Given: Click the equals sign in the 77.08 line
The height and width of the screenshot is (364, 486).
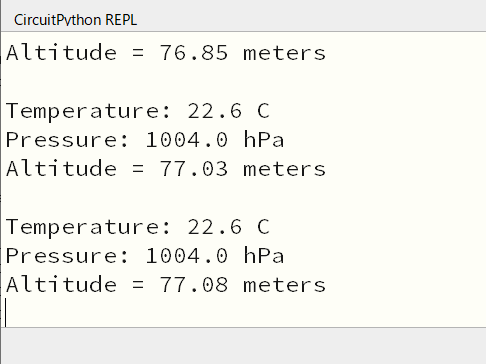Looking at the screenshot, I should point(138,285).
